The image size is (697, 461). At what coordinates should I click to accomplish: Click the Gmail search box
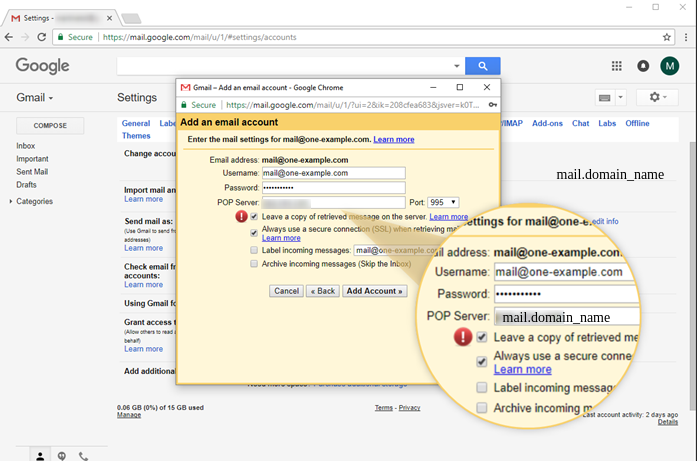tap(284, 66)
